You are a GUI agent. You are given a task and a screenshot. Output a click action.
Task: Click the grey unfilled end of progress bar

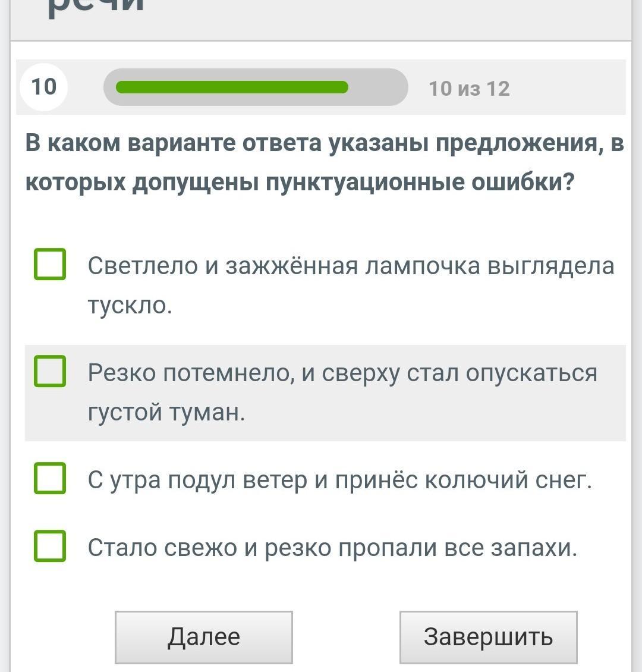(x=380, y=87)
